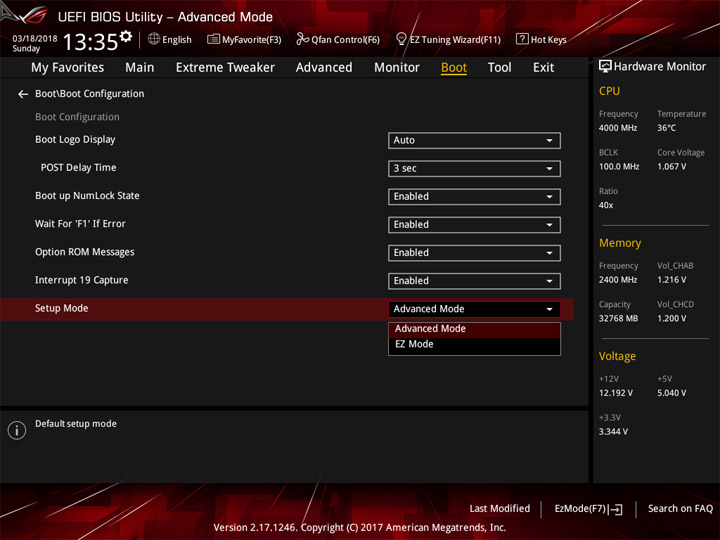Click the memory capacity value 32768 MB
The height and width of the screenshot is (540, 720).
(618, 319)
